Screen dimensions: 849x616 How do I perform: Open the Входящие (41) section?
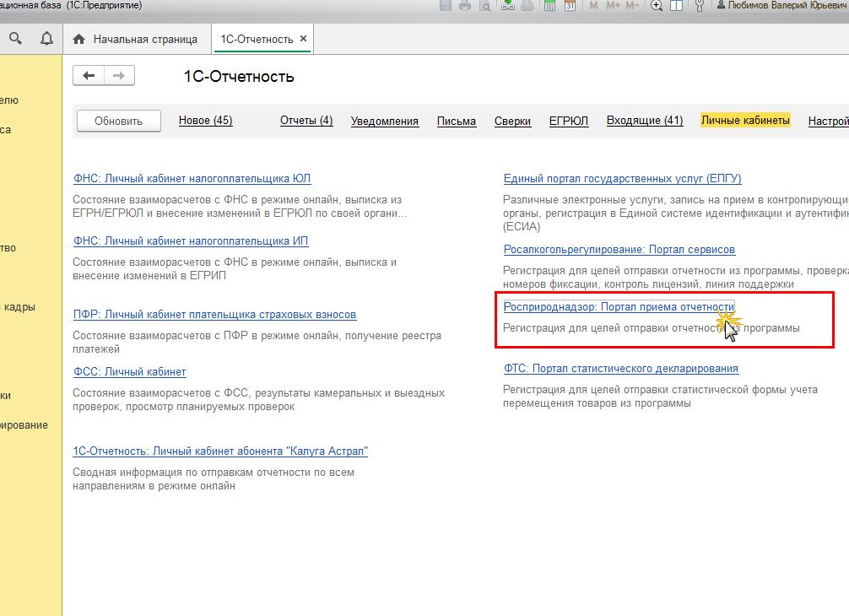[645, 120]
